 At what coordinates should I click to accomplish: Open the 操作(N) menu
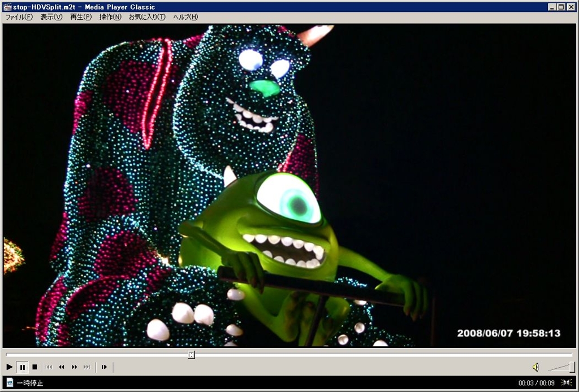click(x=110, y=17)
